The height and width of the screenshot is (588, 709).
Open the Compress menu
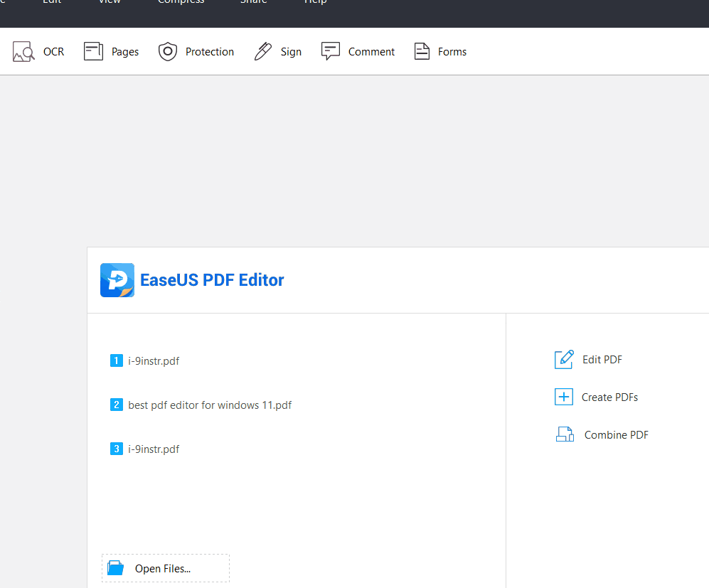[x=180, y=3]
